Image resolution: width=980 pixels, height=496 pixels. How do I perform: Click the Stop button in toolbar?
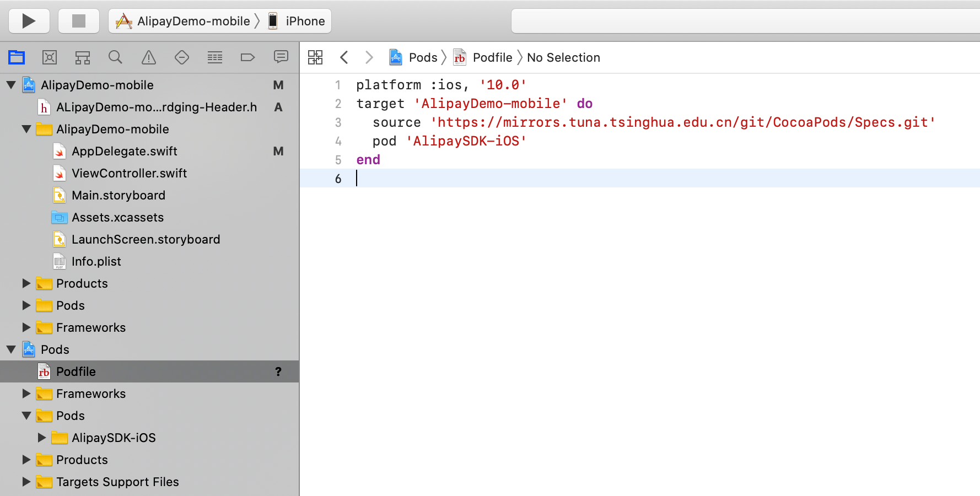coord(79,21)
